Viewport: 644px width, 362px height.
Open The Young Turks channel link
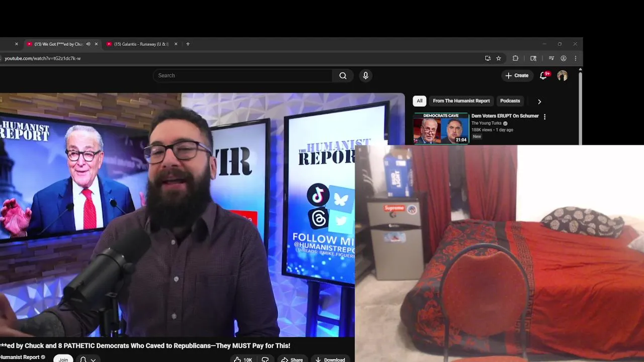487,123
